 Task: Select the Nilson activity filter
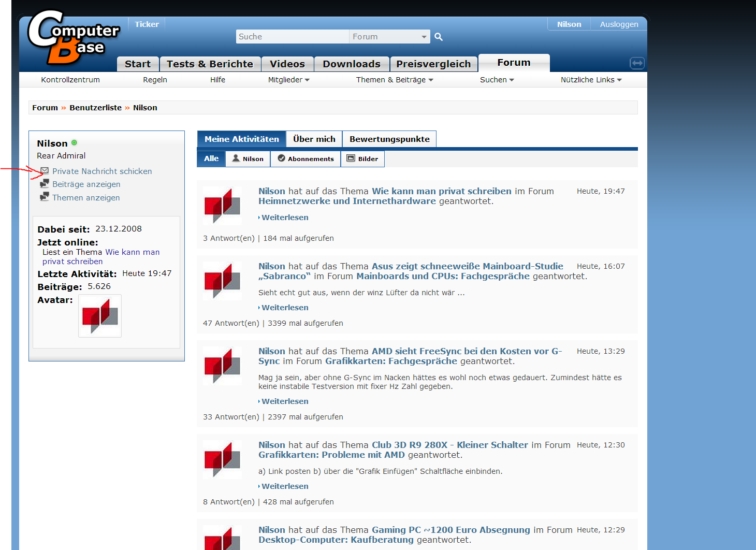click(x=248, y=158)
